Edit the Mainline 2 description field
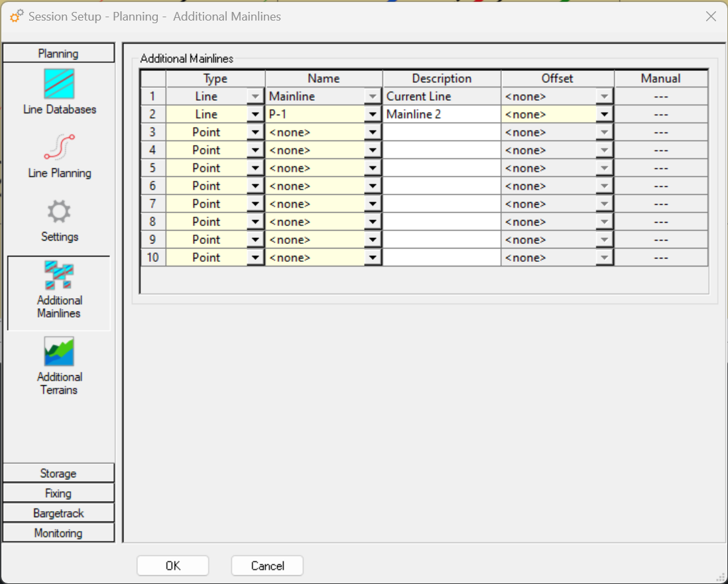Screen dimensions: 728x584 tap(442, 115)
